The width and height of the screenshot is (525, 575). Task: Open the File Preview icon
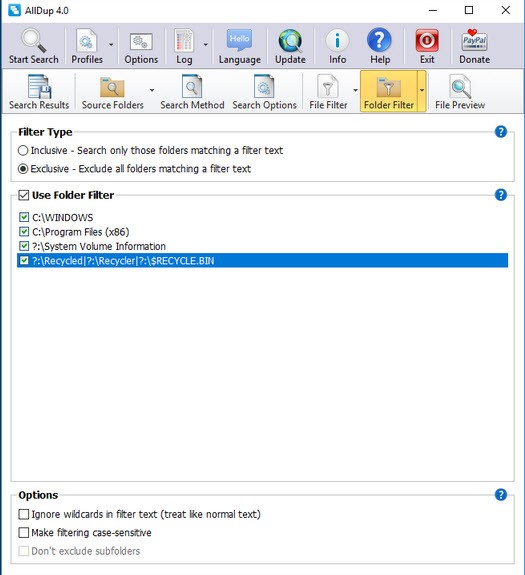click(x=460, y=87)
